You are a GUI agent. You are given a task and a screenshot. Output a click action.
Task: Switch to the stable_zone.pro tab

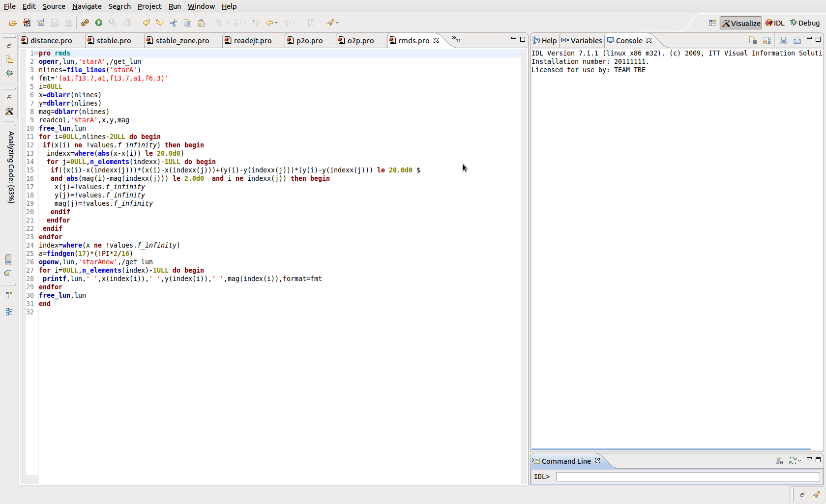pos(182,41)
